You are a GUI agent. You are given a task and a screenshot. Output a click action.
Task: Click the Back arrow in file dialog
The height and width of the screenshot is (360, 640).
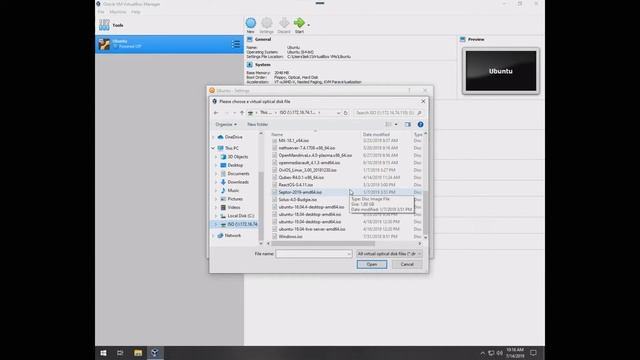click(216, 113)
